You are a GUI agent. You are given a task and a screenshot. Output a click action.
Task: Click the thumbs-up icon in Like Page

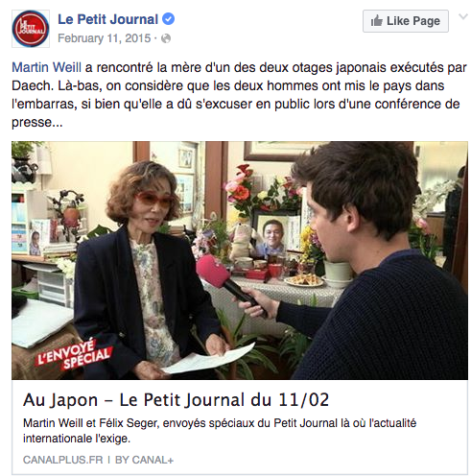tap(377, 21)
